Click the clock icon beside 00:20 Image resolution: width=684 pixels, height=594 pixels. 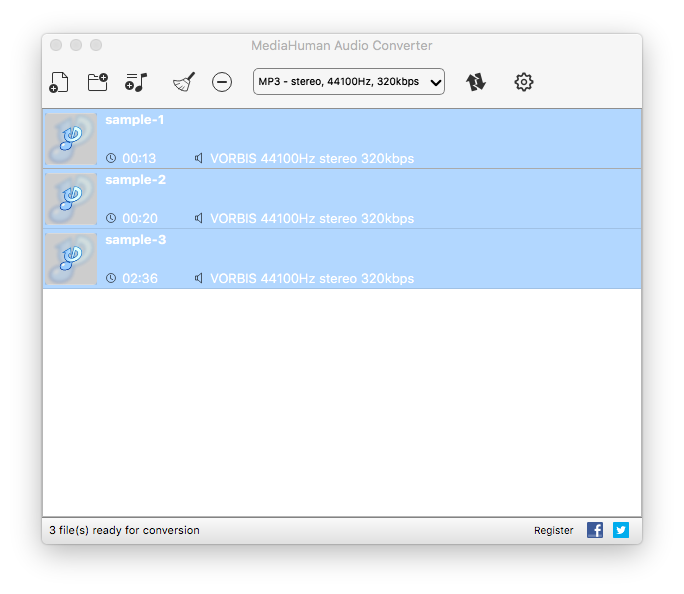pos(111,218)
